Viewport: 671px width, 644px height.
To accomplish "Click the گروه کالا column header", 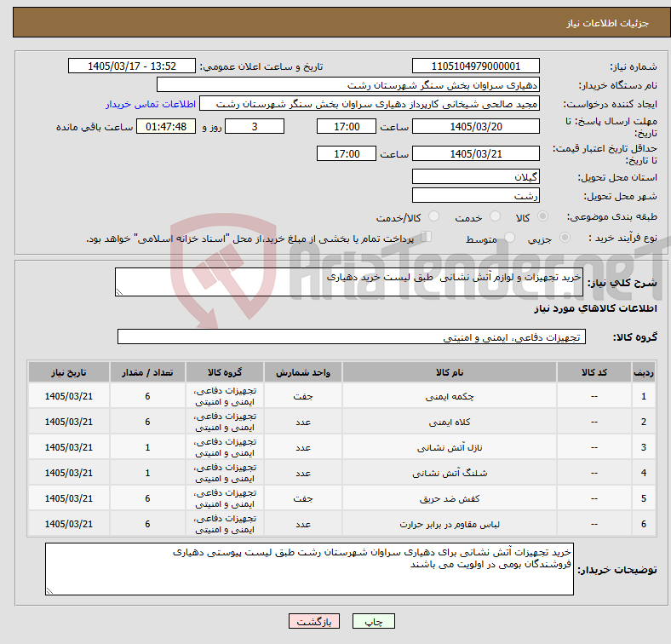I will click(225, 372).
